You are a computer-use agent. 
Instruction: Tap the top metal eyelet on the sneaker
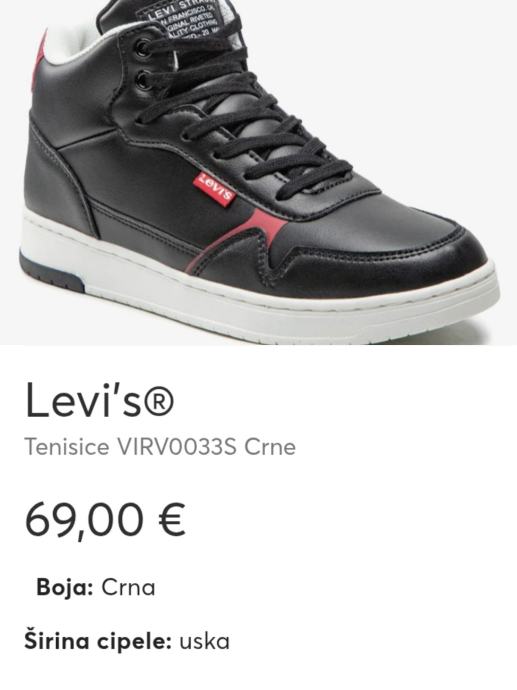click(143, 46)
